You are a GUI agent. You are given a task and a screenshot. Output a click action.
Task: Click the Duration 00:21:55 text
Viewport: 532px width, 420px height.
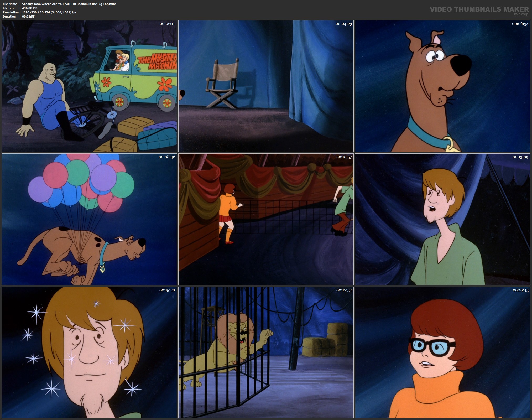point(28,17)
